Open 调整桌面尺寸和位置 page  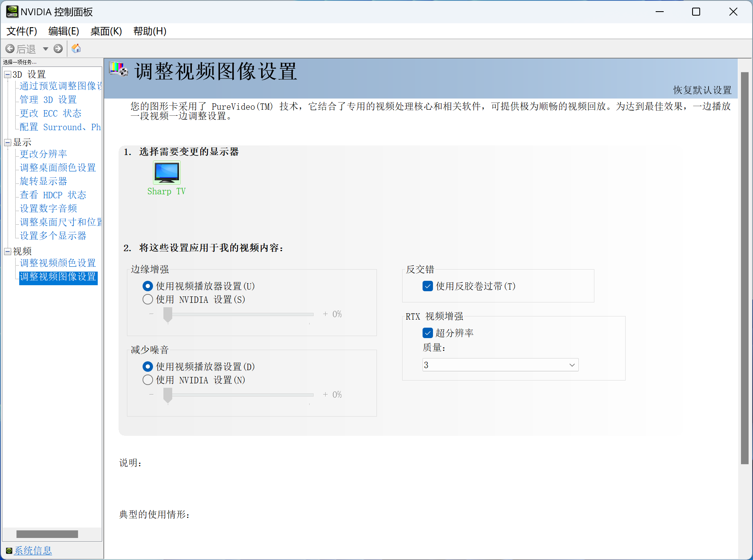pyautogui.click(x=61, y=222)
